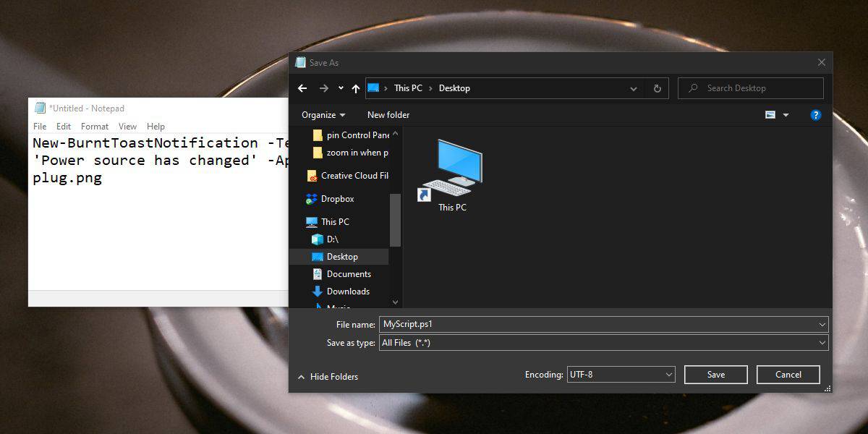Screen dimensions: 868x434
Task: Open Downloads in the navigation pane
Action: 341,292
